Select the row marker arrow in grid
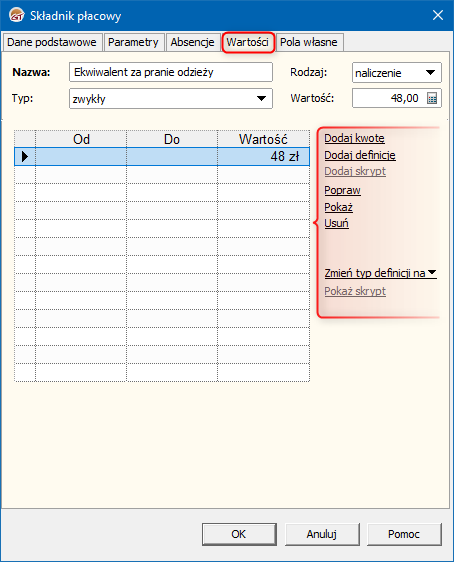This screenshot has height=562, width=454. coord(25,157)
